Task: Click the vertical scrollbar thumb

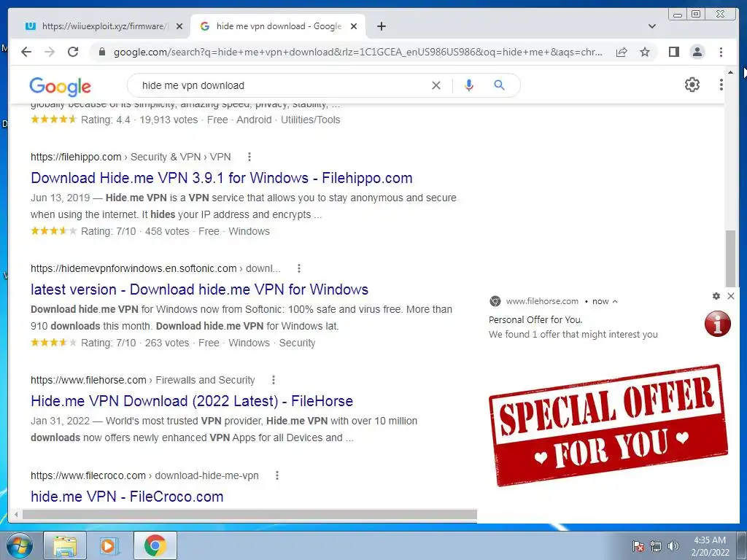Action: 730,259
